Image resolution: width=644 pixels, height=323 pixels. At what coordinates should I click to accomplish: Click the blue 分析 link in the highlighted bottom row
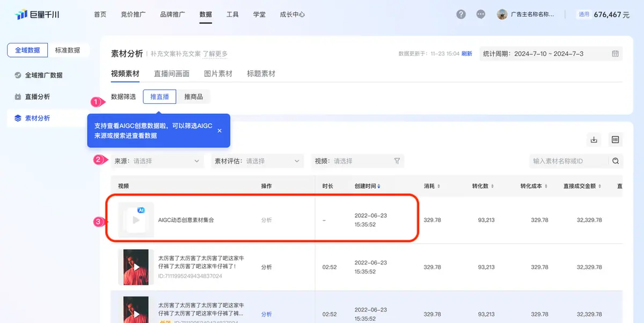click(266, 314)
